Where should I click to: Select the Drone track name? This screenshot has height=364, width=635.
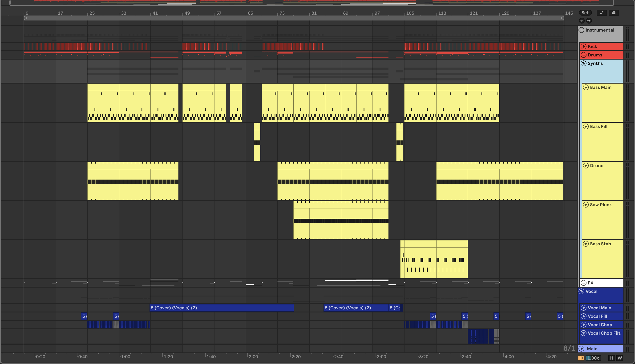coord(597,166)
